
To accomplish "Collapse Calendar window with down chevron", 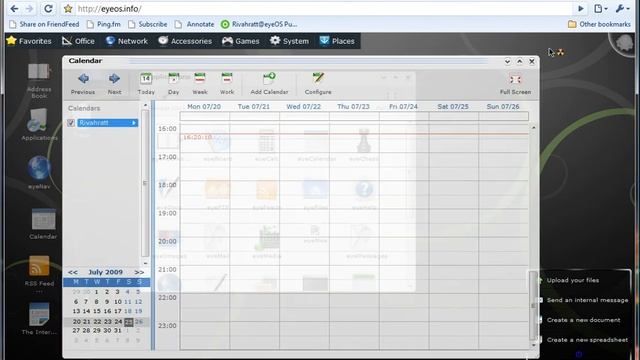I will pos(507,62).
